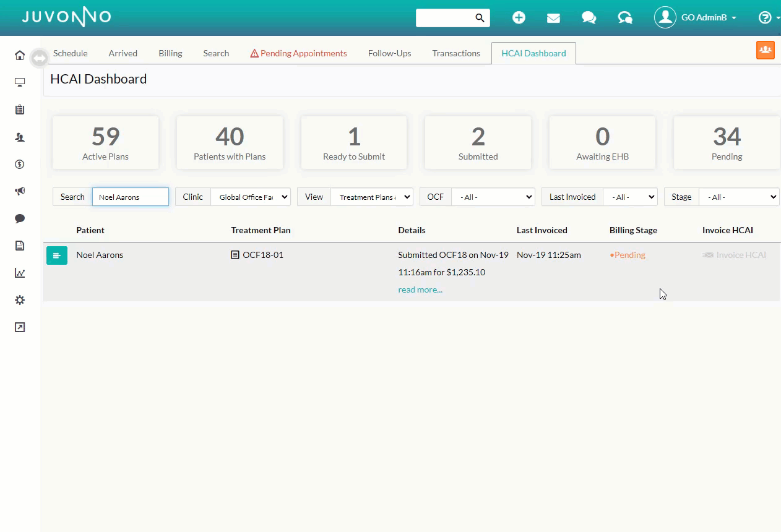The image size is (781, 532).
Task: Click the 40 Patients with Plans card
Action: 230,143
